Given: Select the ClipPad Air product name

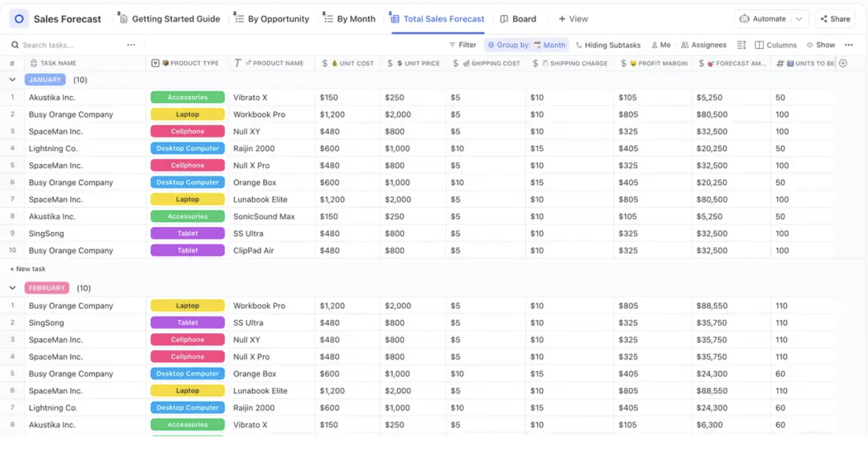Looking at the screenshot, I should click(x=253, y=251).
